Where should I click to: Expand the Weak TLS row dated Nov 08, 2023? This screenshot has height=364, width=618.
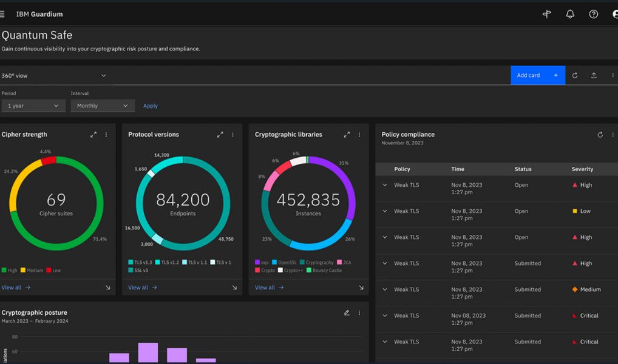click(385, 315)
